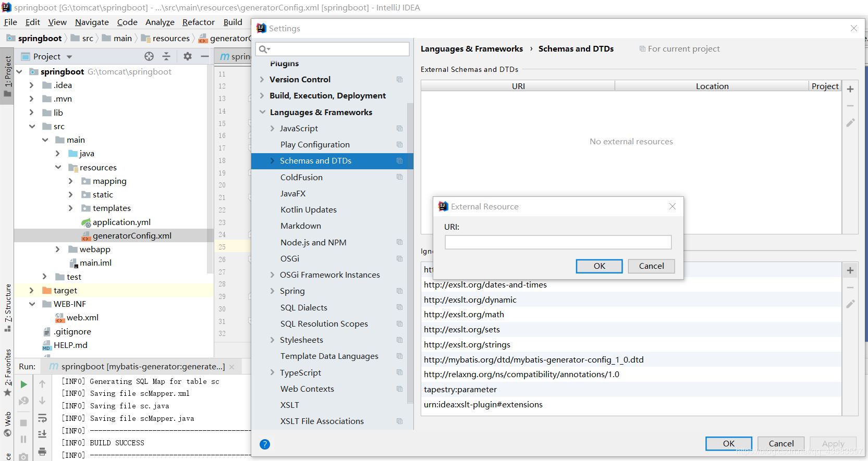
Task: Expand the .mvn folder
Action: click(x=31, y=98)
